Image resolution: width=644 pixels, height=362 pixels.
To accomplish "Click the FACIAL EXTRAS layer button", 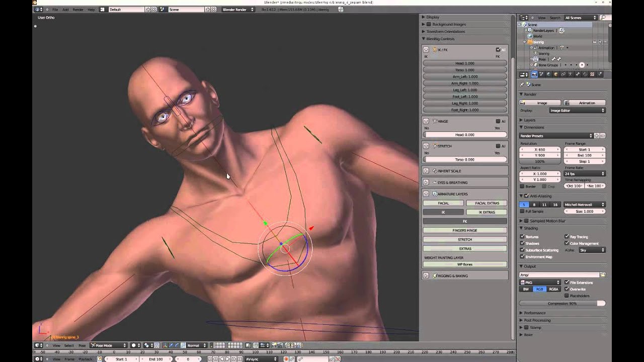I will click(x=487, y=203).
